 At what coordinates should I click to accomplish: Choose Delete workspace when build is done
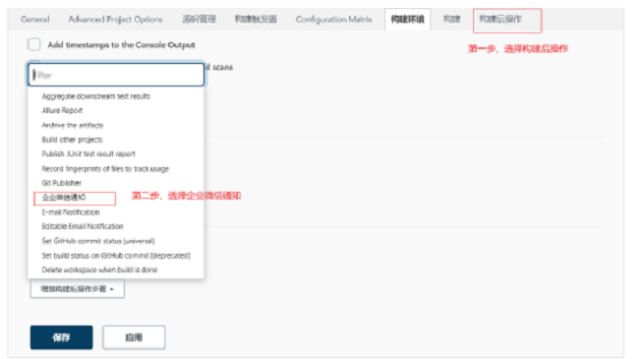100,269
